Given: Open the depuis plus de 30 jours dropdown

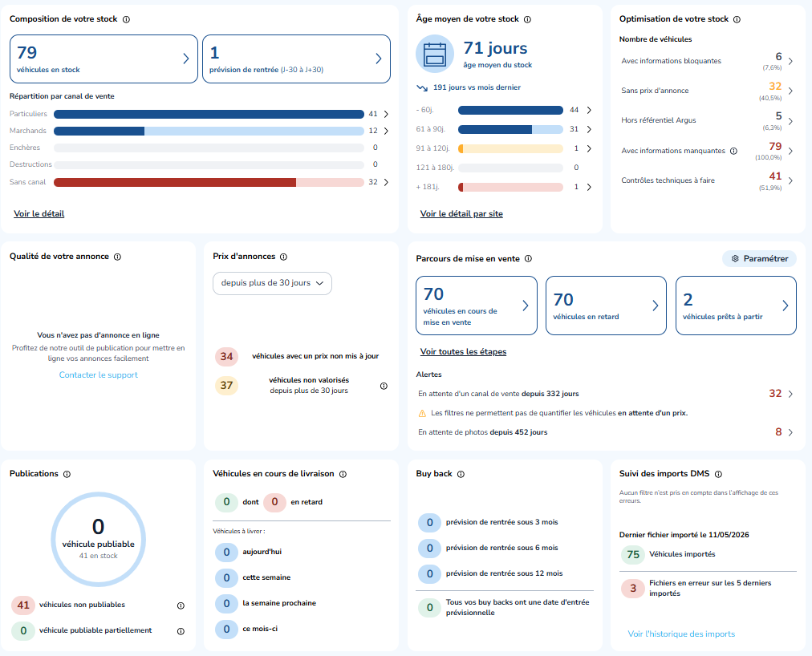Looking at the screenshot, I should [x=272, y=283].
